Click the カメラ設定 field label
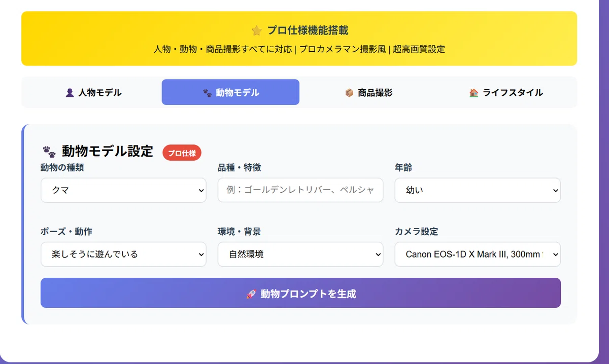The image size is (609, 364). click(416, 231)
